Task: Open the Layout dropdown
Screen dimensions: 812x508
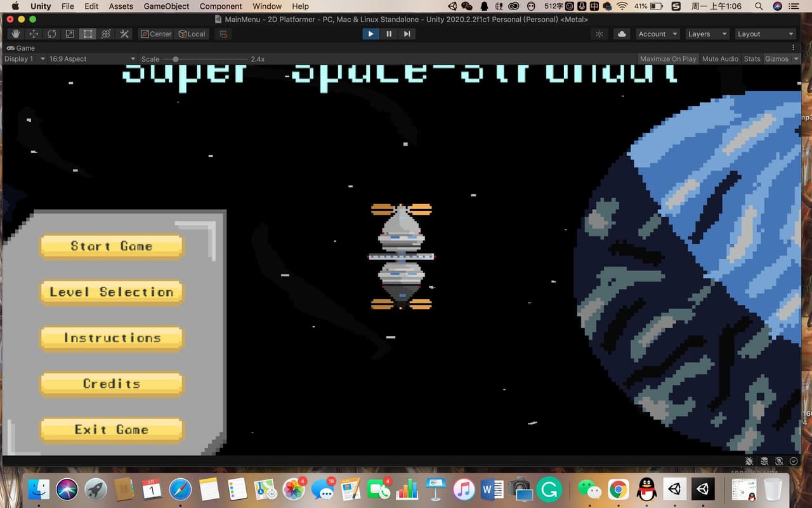Action: tap(765, 34)
